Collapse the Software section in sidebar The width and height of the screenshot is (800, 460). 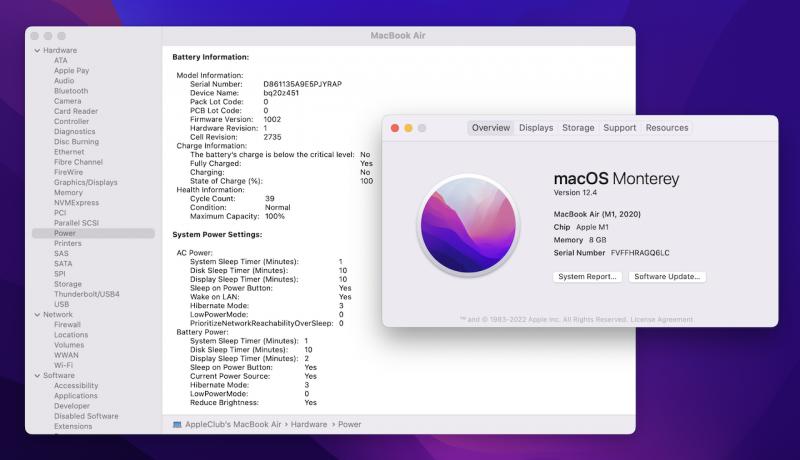point(37,375)
